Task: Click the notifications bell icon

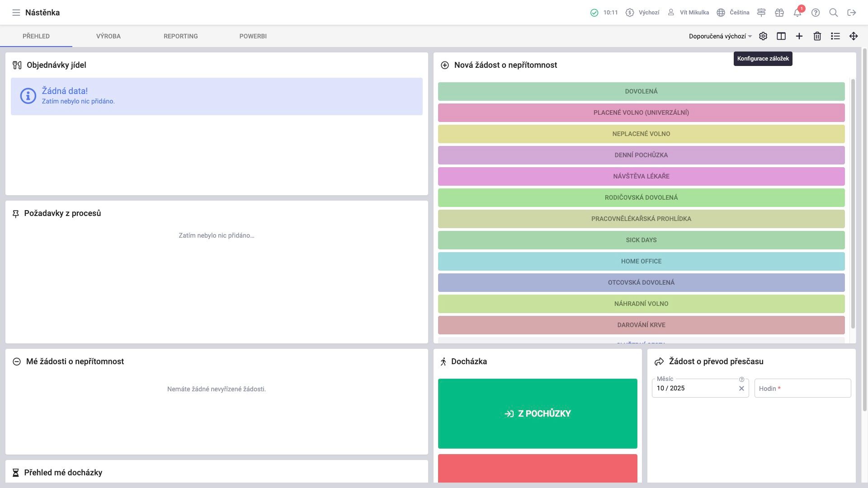Action: pos(797,13)
